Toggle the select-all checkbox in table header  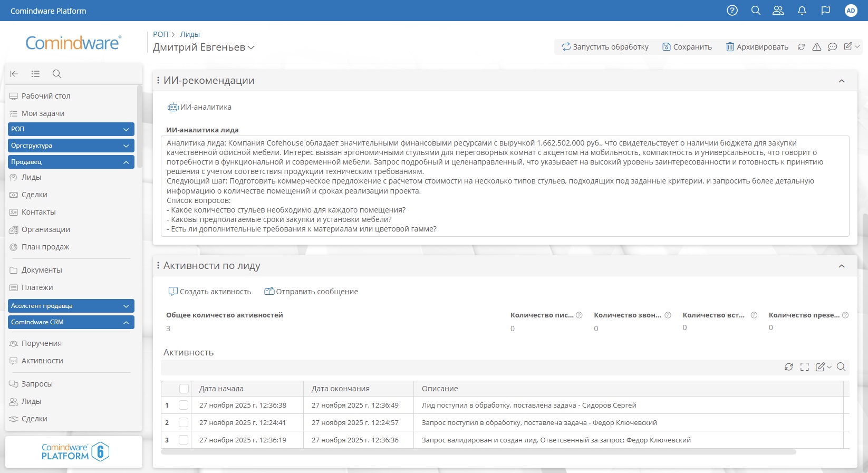(x=184, y=389)
